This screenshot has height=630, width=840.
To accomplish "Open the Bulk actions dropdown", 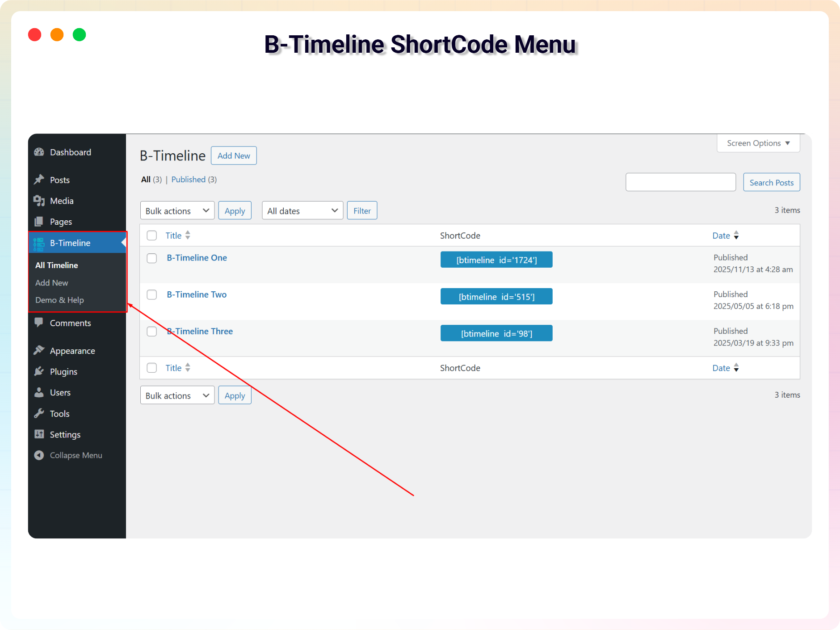I will 177,210.
